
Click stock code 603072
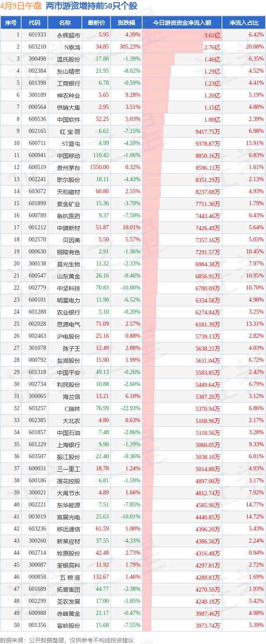[37, 192]
